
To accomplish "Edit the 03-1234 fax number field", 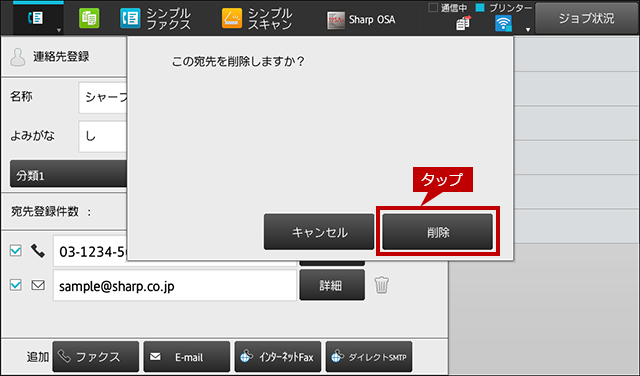I will pyautogui.click(x=90, y=251).
